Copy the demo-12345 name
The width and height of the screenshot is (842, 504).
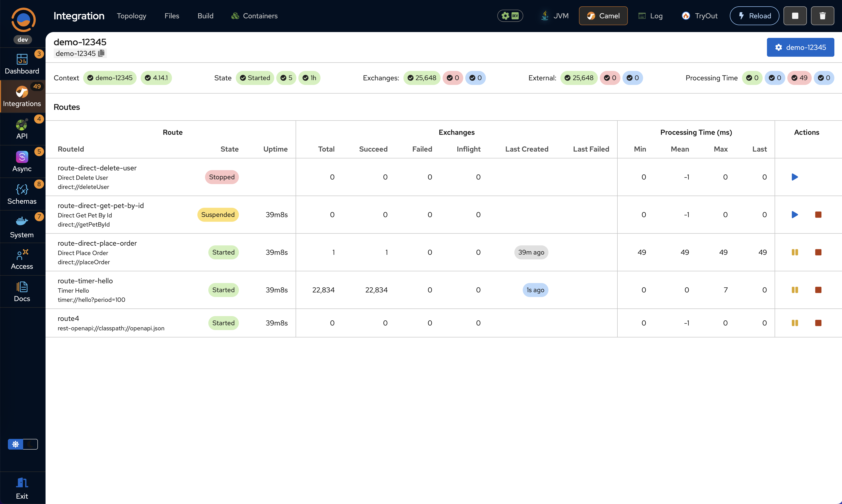click(x=101, y=53)
